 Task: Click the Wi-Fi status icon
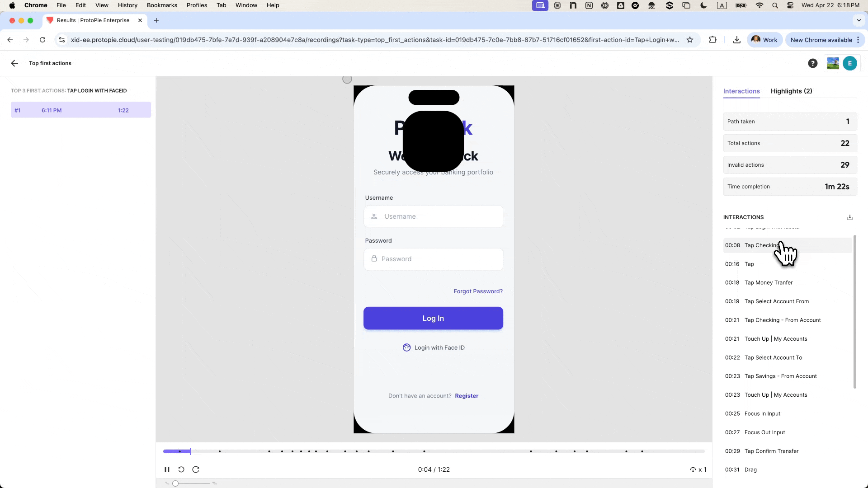tap(759, 5)
